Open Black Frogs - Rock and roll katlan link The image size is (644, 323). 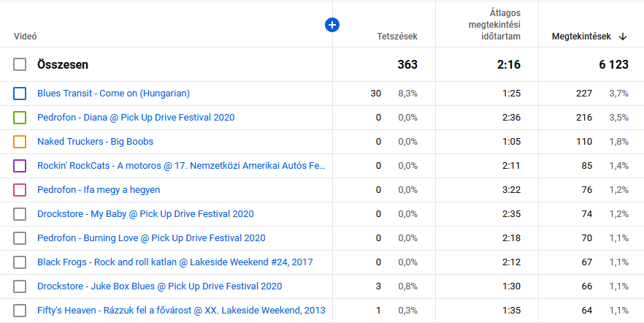[175, 262]
